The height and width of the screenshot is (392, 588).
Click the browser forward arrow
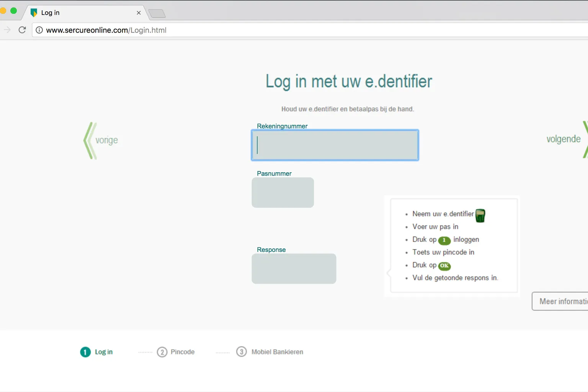[7, 30]
